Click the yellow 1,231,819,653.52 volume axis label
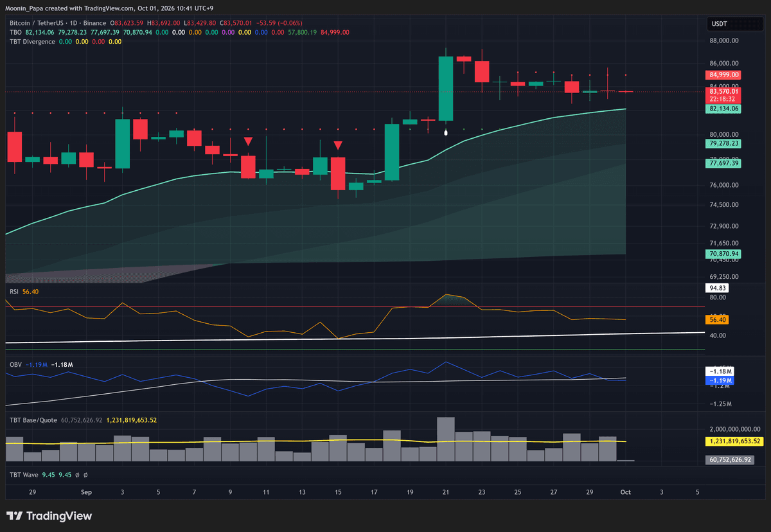The width and height of the screenshot is (771, 532). (734, 441)
